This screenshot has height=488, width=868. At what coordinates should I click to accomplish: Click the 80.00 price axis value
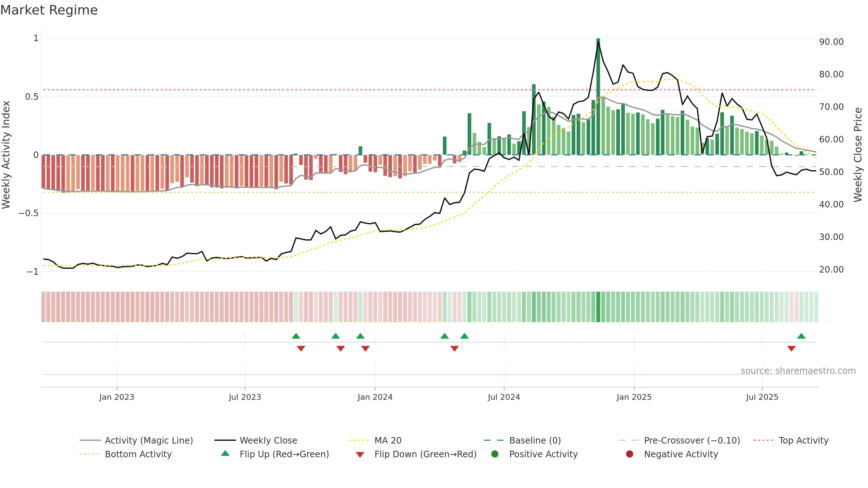[831, 74]
